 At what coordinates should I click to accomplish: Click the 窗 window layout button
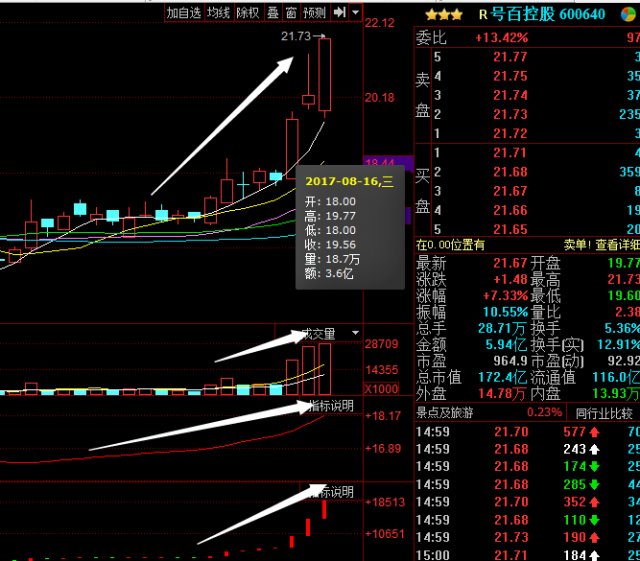(x=290, y=13)
